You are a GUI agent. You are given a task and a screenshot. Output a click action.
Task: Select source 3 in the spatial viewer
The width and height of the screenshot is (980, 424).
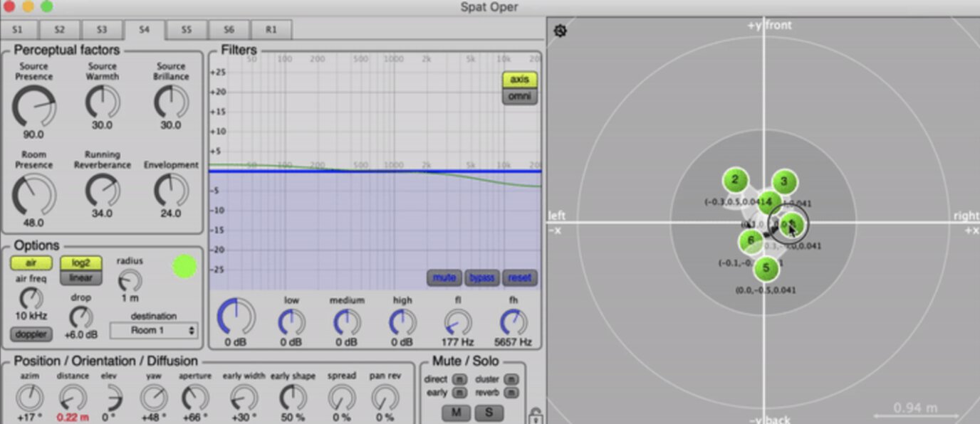pos(784,182)
